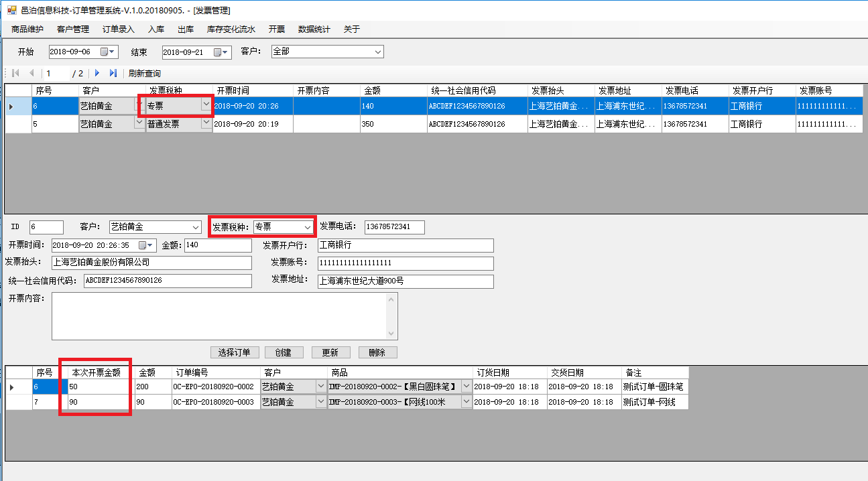Click the 刷新查询 refresh button
868x481 pixels.
pyautogui.click(x=145, y=73)
